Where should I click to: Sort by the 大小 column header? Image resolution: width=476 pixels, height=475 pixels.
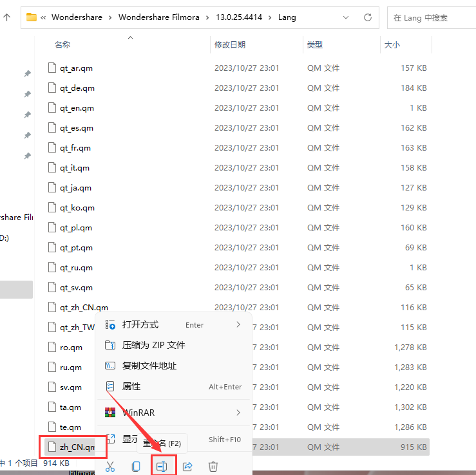[392, 45]
